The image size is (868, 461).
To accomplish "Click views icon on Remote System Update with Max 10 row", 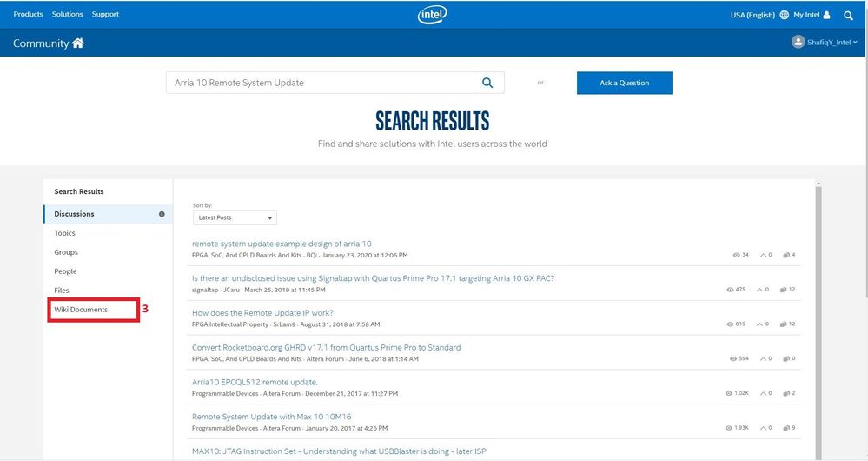I will pyautogui.click(x=728, y=428).
